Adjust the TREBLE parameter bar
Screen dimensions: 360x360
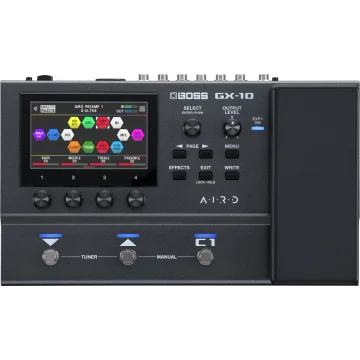coord(103,164)
